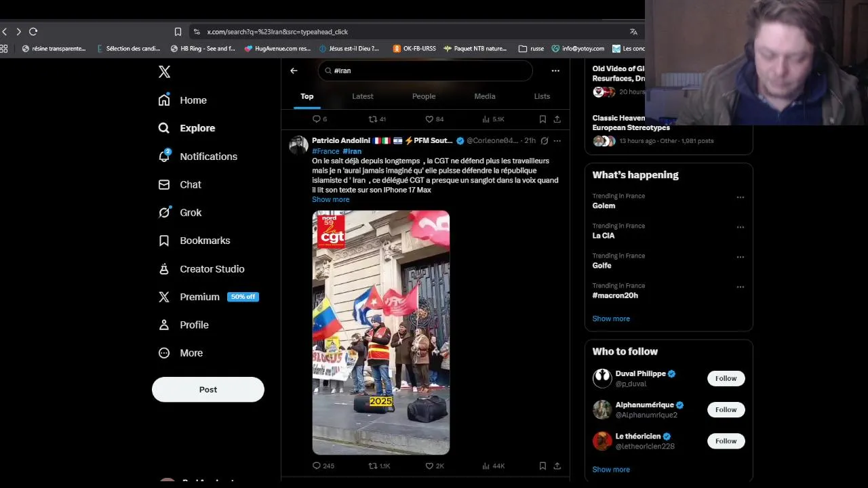Open the More menu in sidebar
This screenshot has height=488, width=868.
[x=180, y=353]
